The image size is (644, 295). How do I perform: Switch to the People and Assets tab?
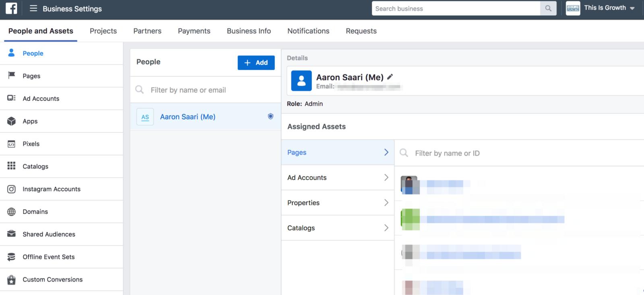click(41, 31)
